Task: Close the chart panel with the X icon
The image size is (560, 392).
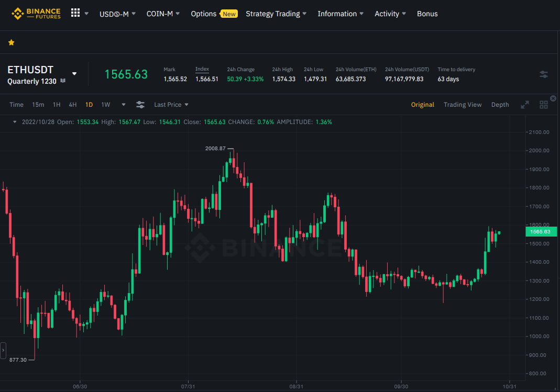Action: coord(553,98)
